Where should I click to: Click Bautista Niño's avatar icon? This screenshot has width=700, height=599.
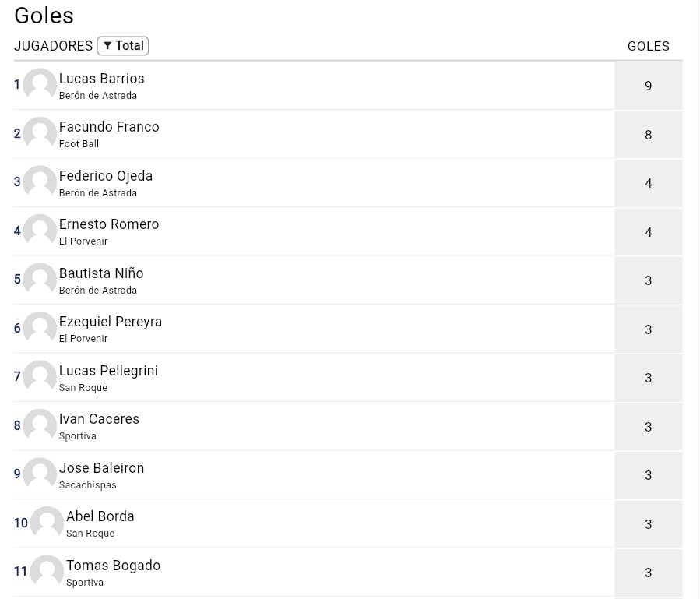click(x=40, y=280)
